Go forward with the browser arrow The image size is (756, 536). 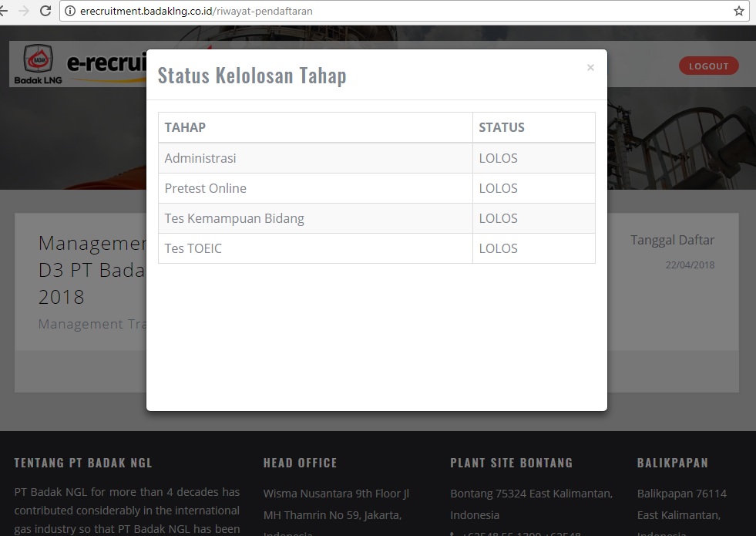(x=24, y=11)
